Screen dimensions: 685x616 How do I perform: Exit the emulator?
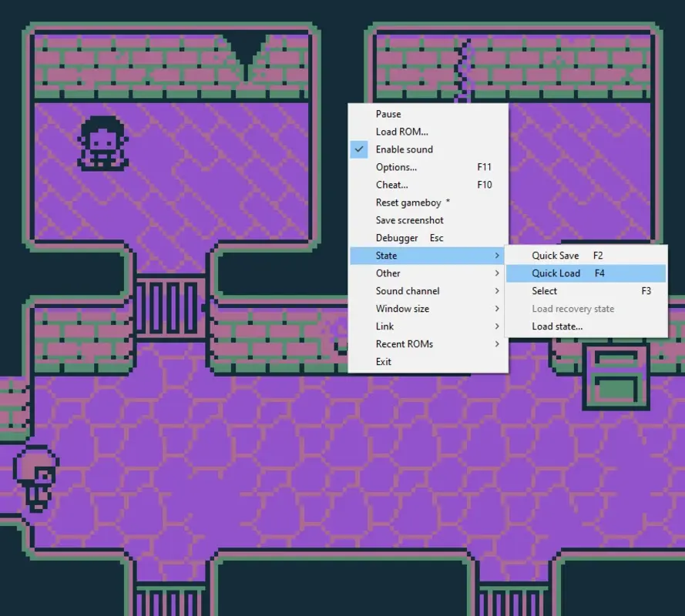(383, 361)
